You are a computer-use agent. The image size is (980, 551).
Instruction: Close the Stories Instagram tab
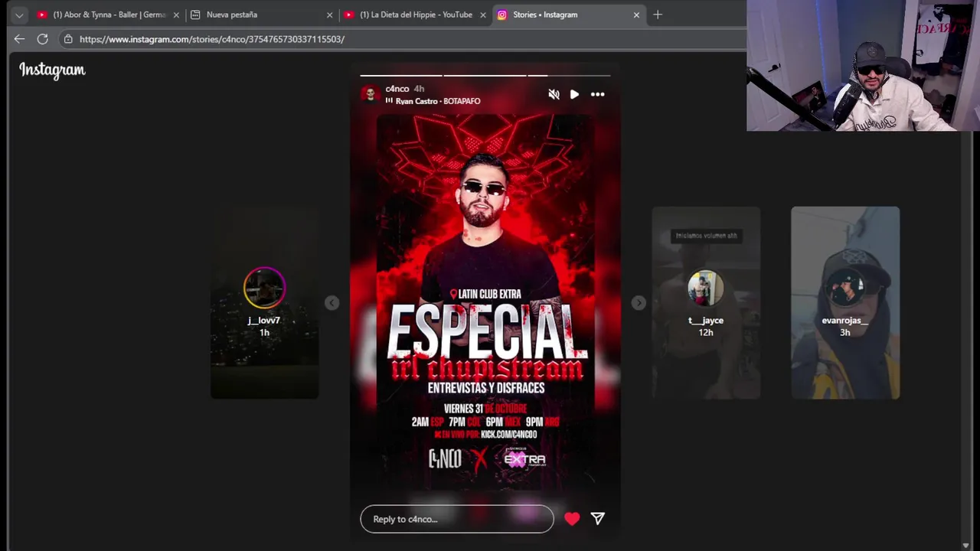tap(636, 15)
